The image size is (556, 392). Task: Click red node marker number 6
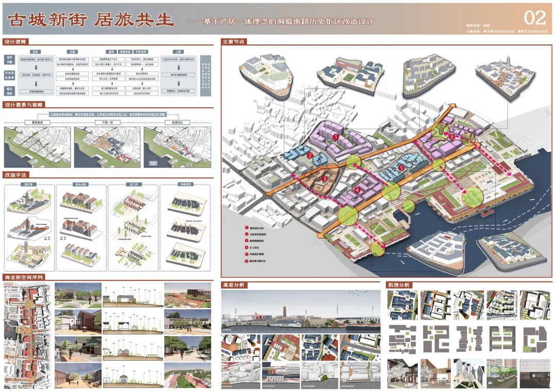tap(452, 137)
